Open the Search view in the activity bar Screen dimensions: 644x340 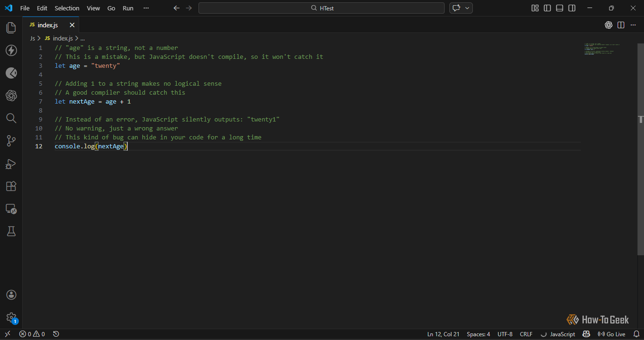point(11,118)
